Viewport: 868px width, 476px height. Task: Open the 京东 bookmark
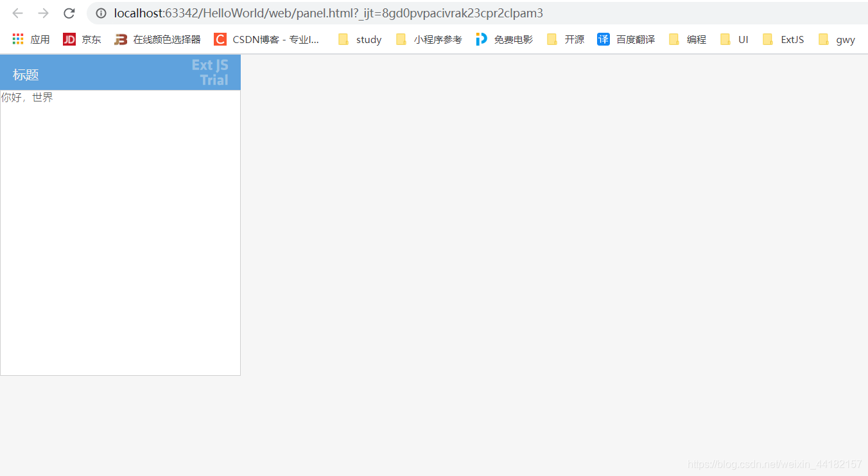click(x=82, y=39)
